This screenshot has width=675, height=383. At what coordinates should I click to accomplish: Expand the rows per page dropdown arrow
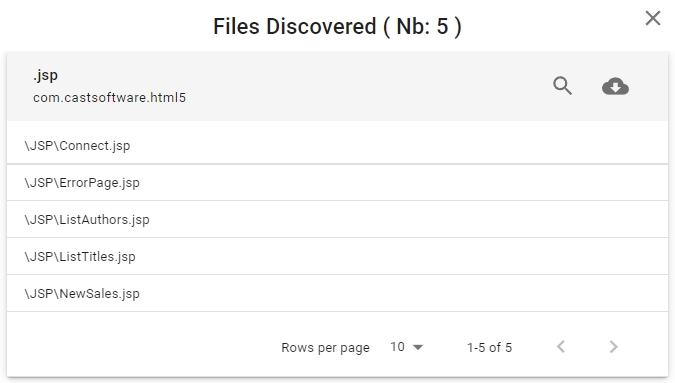[418, 347]
